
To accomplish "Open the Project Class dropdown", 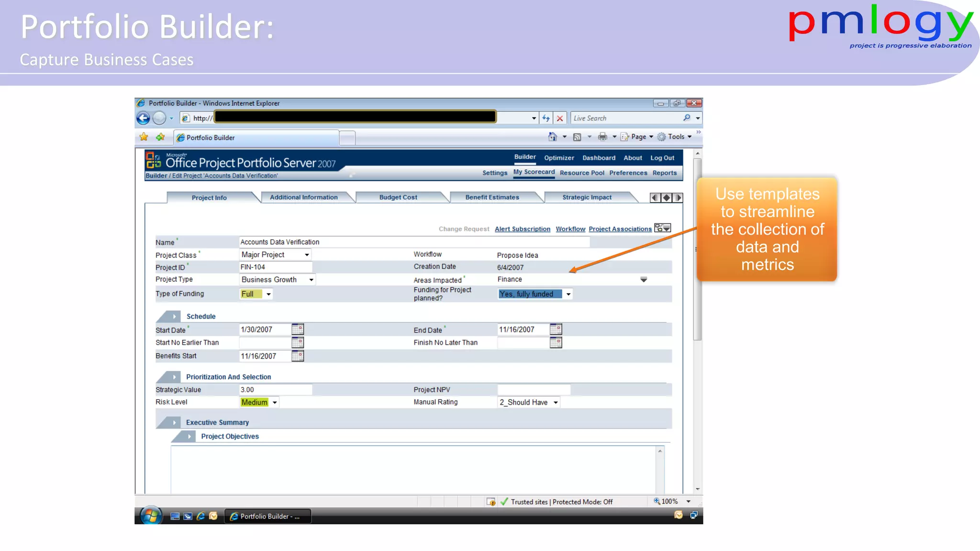I will (307, 255).
